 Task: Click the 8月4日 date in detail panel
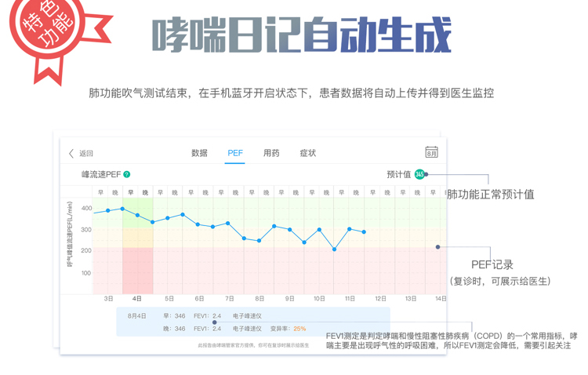pyautogui.click(x=137, y=316)
